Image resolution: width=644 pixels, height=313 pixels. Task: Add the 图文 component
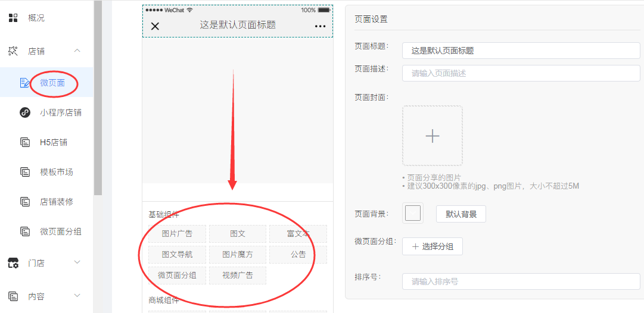tap(237, 234)
